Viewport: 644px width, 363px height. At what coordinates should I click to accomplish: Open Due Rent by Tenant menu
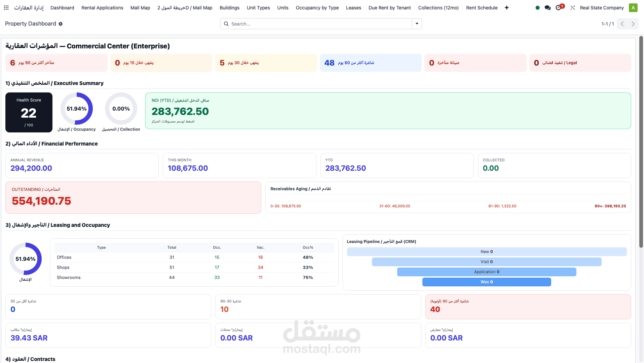click(389, 7)
